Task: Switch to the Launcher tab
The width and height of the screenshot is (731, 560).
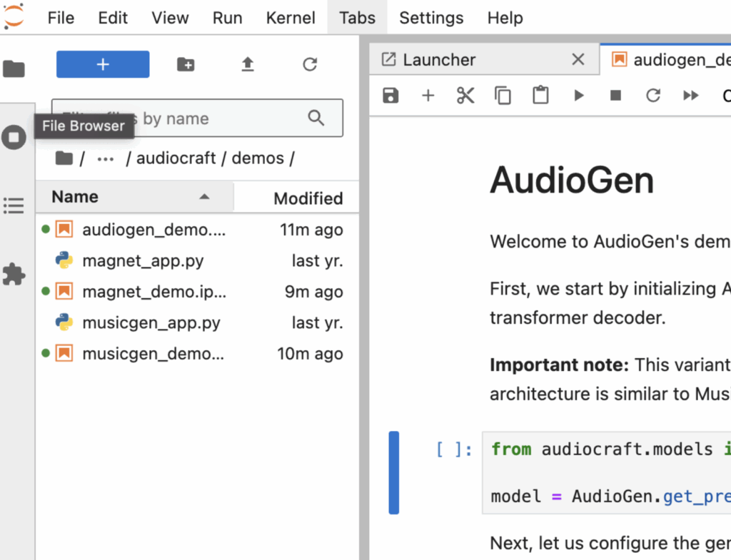Action: point(438,60)
